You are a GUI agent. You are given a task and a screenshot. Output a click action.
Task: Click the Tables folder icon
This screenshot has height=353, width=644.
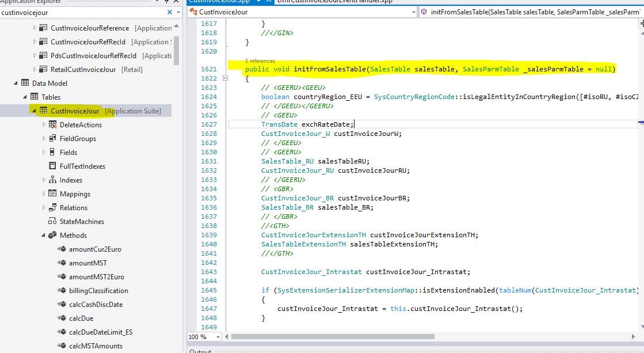click(x=34, y=97)
